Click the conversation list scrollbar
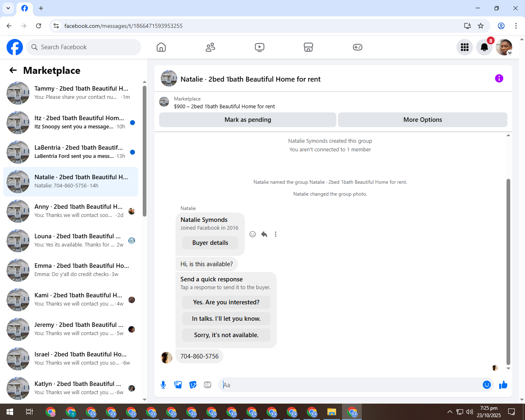The height and width of the screenshot is (420, 525). click(144, 151)
